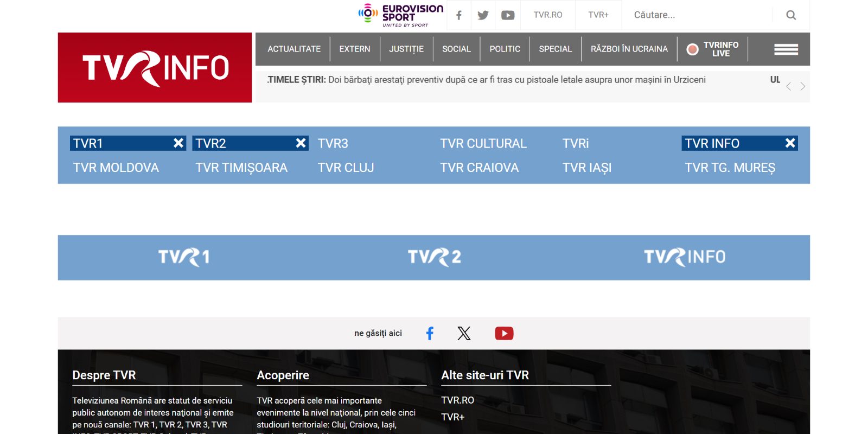Select the TVR CRAIOVA channel
This screenshot has height=434, width=868.
[480, 168]
